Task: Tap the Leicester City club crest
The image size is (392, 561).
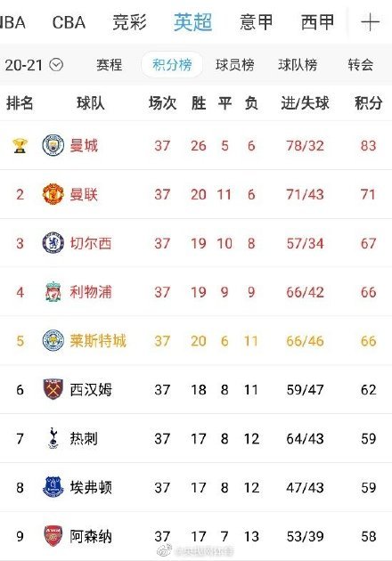Action: (53, 340)
